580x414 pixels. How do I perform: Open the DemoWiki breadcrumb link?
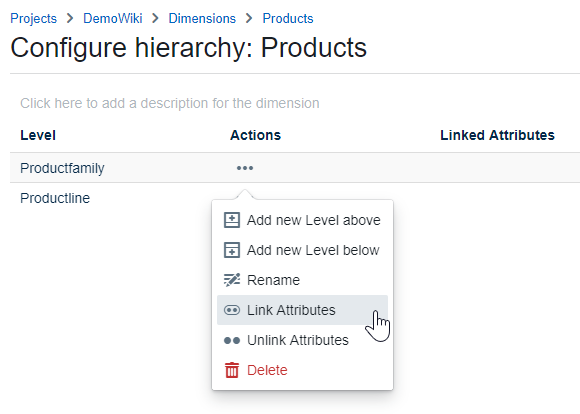click(113, 18)
